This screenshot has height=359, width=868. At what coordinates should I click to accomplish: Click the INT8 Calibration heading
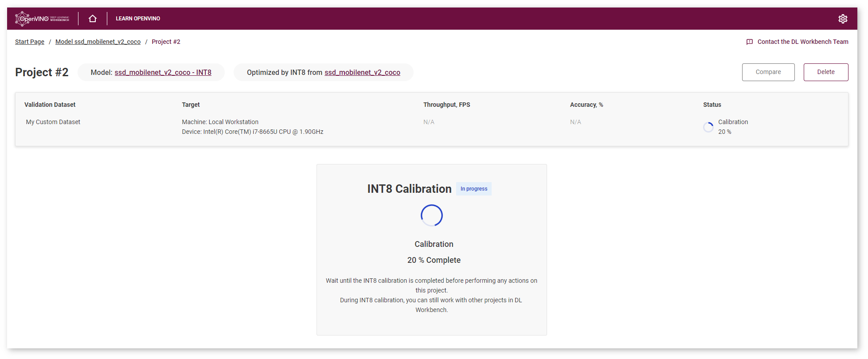409,189
